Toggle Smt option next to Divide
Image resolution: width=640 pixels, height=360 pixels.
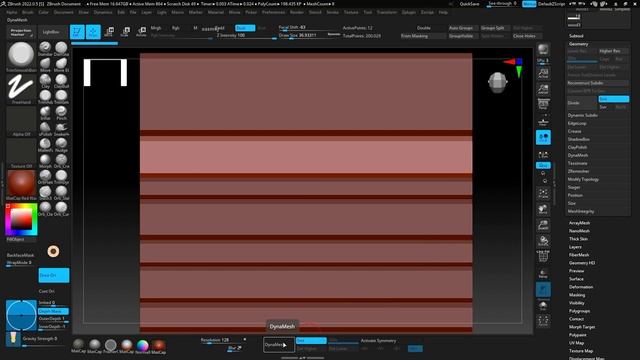click(x=613, y=99)
